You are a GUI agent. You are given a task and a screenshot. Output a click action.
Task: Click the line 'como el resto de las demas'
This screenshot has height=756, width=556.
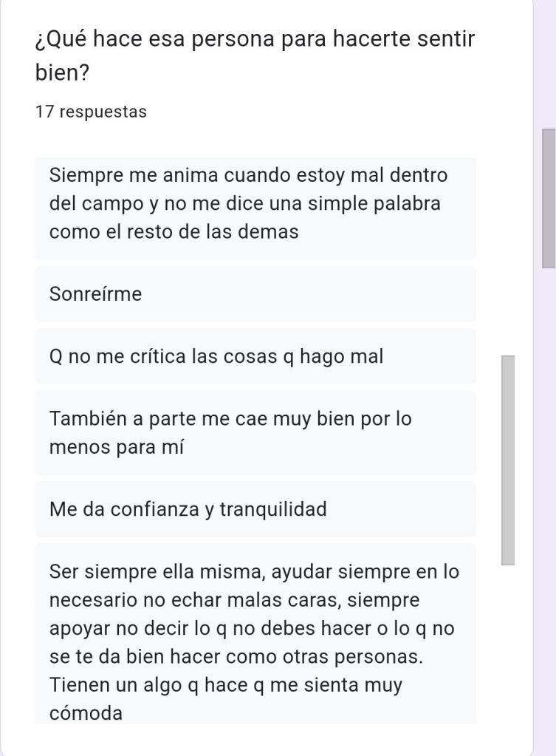click(174, 231)
